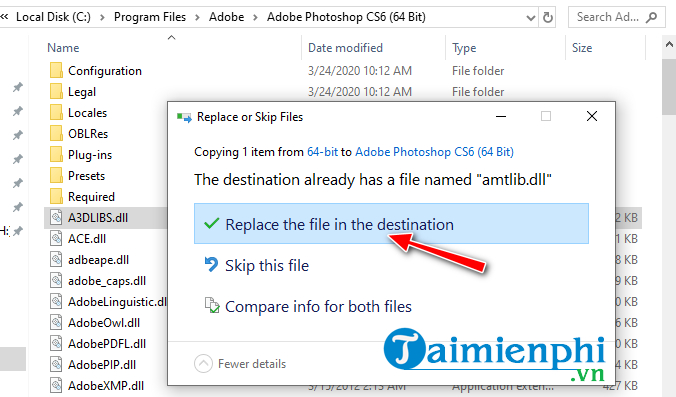This screenshot has height=397, width=676.
Task: Go to Program Files in breadcrumb
Action: click(150, 17)
